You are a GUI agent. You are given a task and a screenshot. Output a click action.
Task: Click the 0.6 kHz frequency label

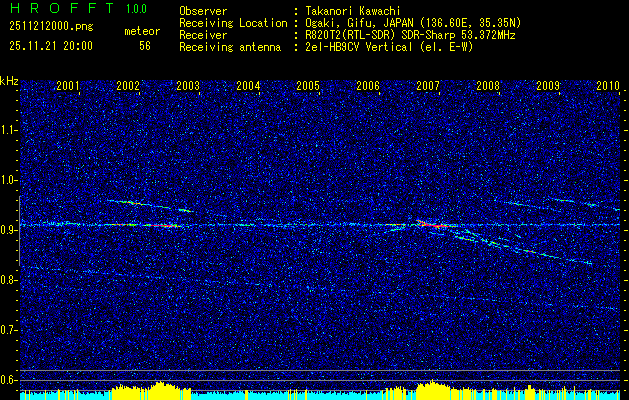pyautogui.click(x=8, y=380)
